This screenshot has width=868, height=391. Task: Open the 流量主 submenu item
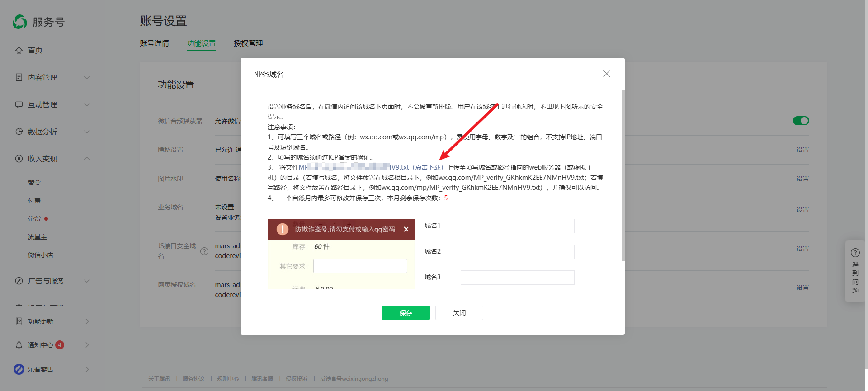[x=38, y=237]
